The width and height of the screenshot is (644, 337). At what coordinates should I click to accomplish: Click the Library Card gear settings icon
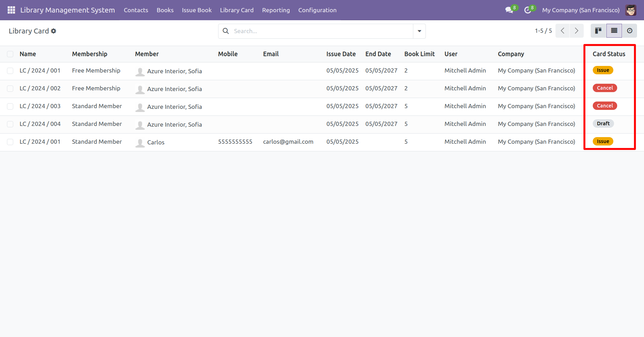tap(54, 31)
